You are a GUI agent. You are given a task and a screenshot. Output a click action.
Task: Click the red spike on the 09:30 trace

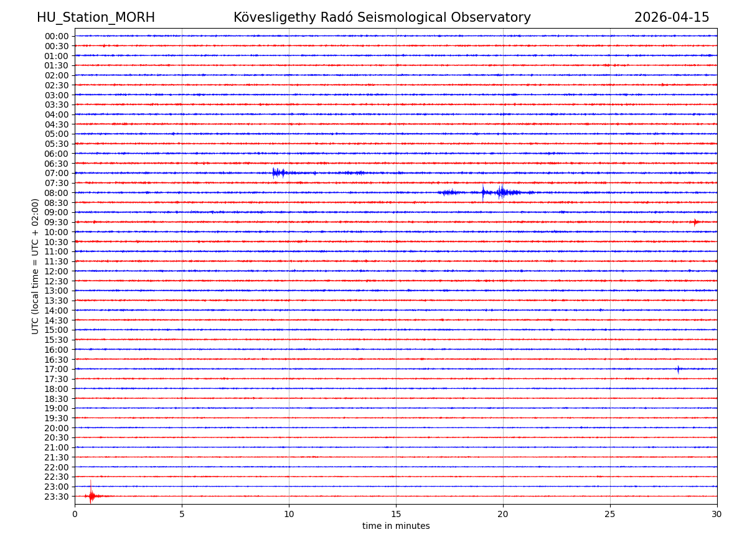pyautogui.click(x=695, y=222)
